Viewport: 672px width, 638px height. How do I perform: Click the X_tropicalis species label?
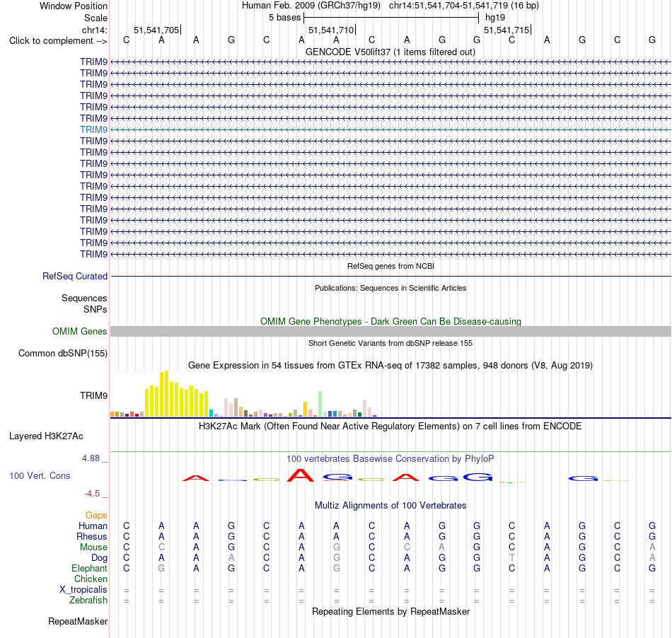click(x=83, y=590)
